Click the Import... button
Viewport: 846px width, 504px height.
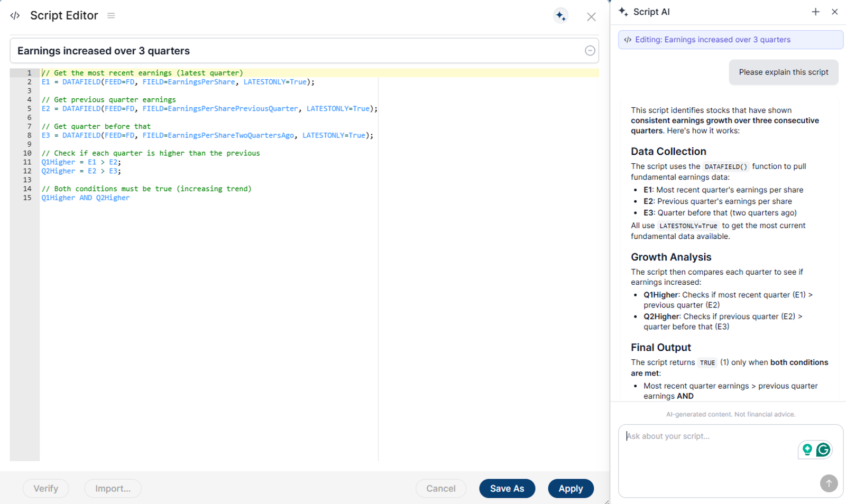pyautogui.click(x=113, y=489)
